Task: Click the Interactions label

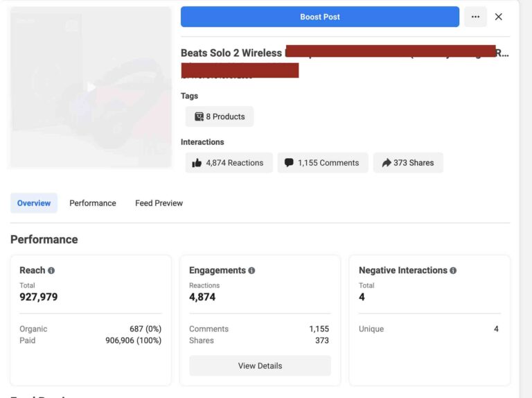Action: click(202, 142)
